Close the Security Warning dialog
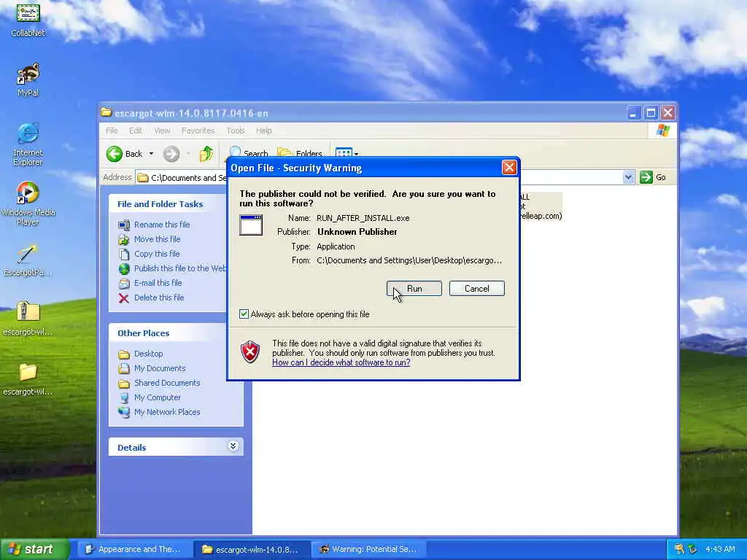This screenshot has height=560, width=747. (508, 168)
